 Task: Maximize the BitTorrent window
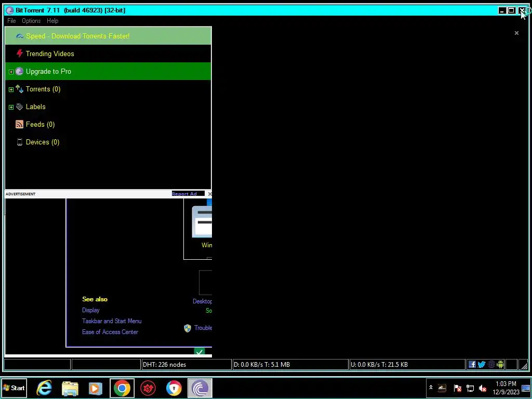511,10
